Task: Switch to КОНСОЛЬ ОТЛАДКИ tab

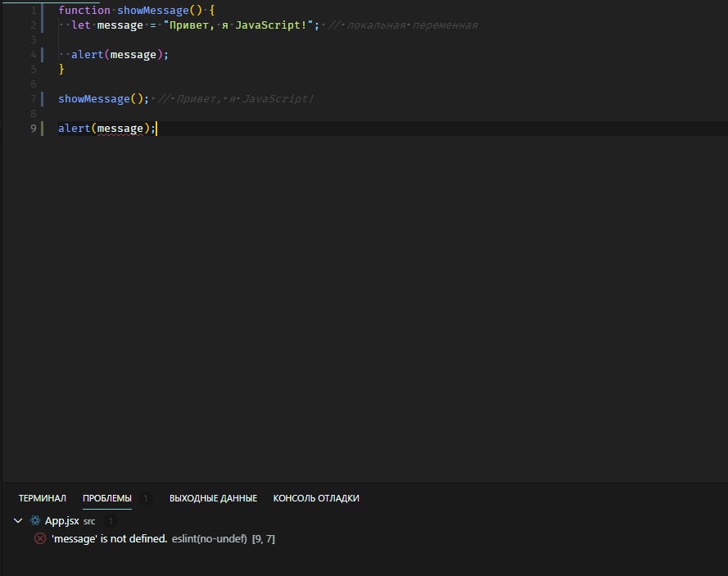Action: click(316, 498)
